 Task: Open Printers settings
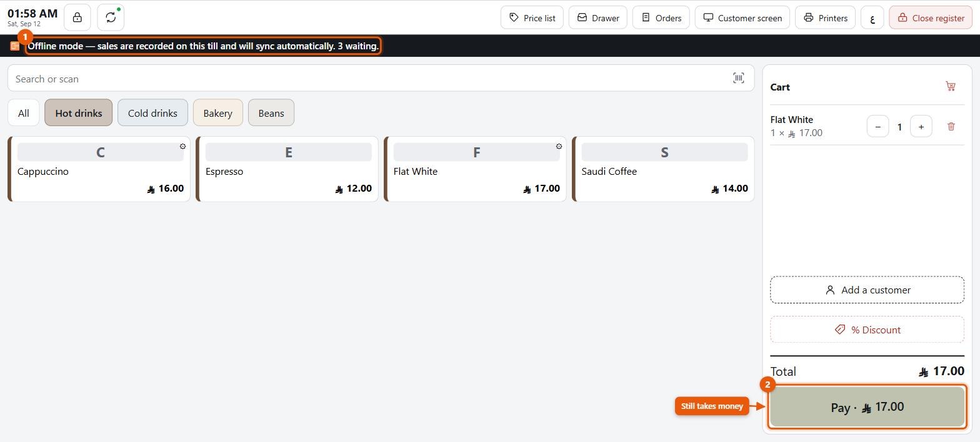click(826, 17)
